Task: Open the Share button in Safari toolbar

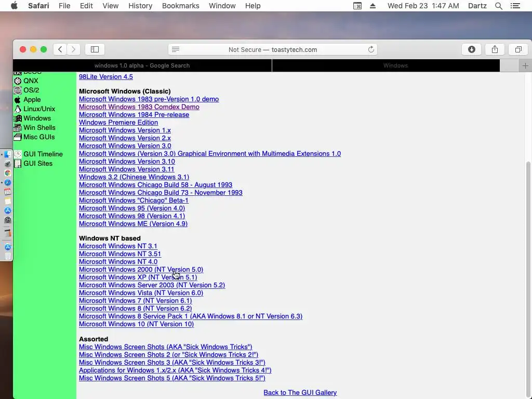Action: tap(495, 49)
